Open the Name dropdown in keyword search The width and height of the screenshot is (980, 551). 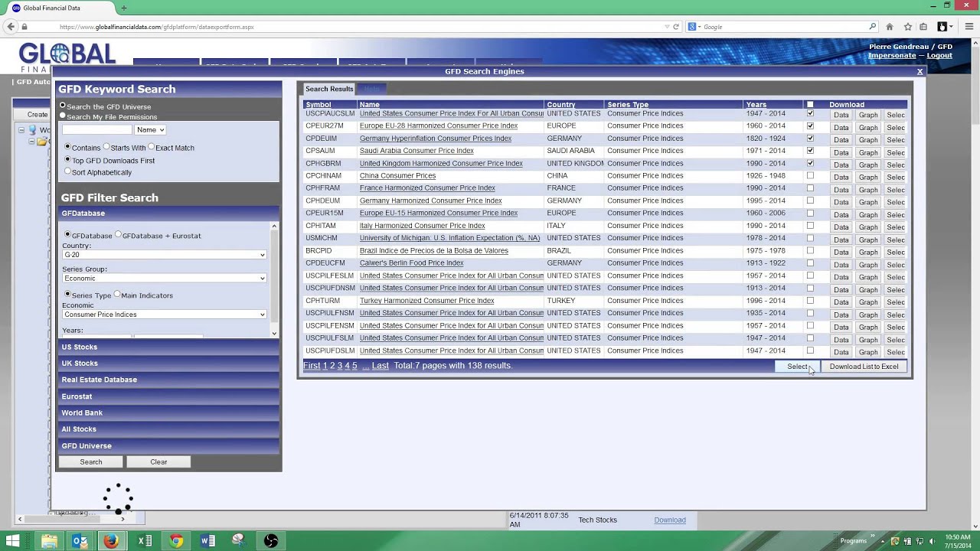(x=150, y=130)
